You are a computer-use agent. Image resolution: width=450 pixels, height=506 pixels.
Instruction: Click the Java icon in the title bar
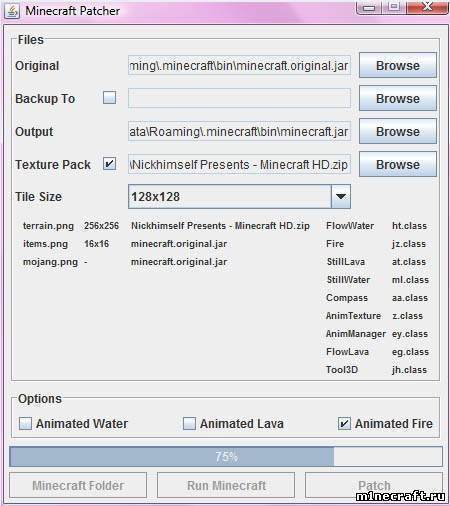pos(12,11)
